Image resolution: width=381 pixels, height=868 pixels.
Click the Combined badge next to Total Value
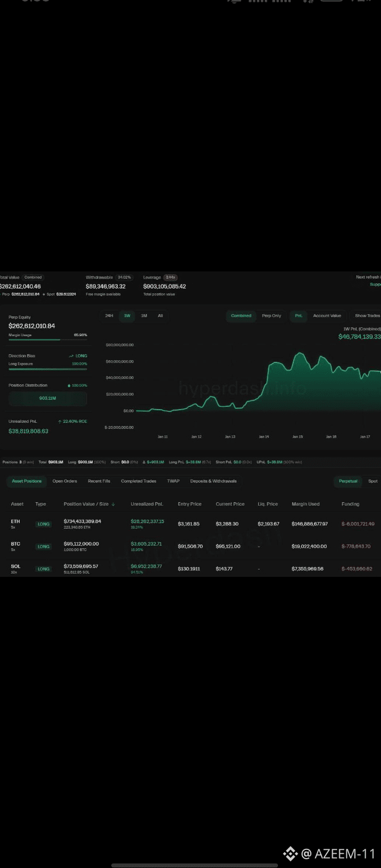(33, 277)
